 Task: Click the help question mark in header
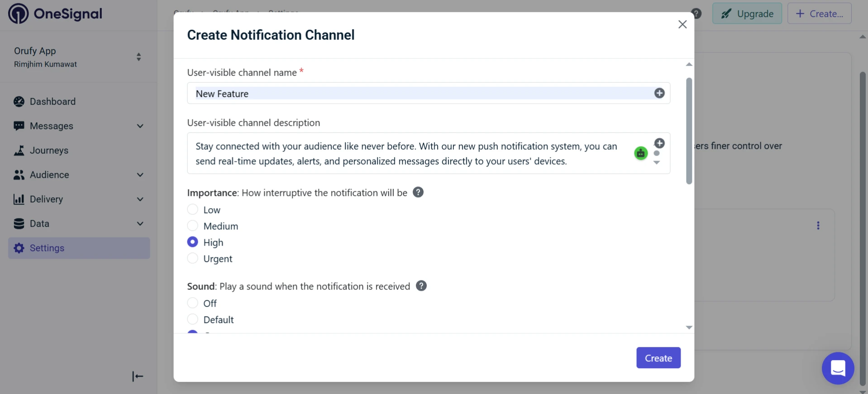pos(696,14)
